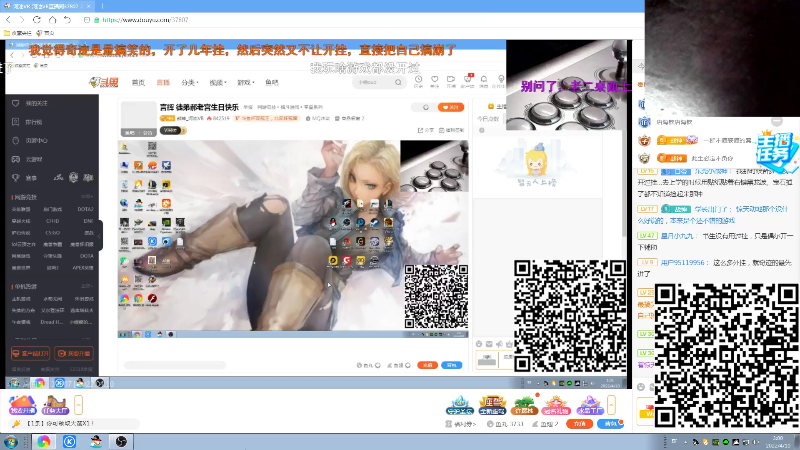Open the browser home page icon
This screenshot has width=800, height=450.
coord(52,19)
